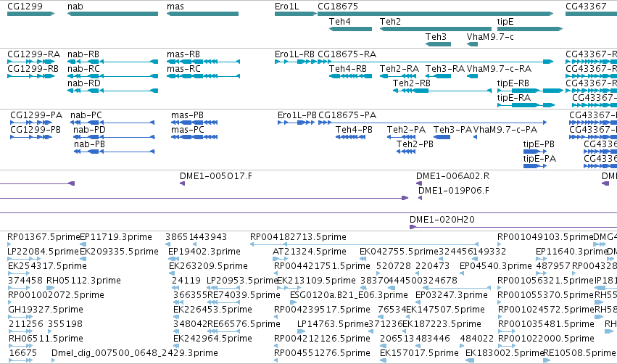Select the mas-RB transcript

click(203, 62)
